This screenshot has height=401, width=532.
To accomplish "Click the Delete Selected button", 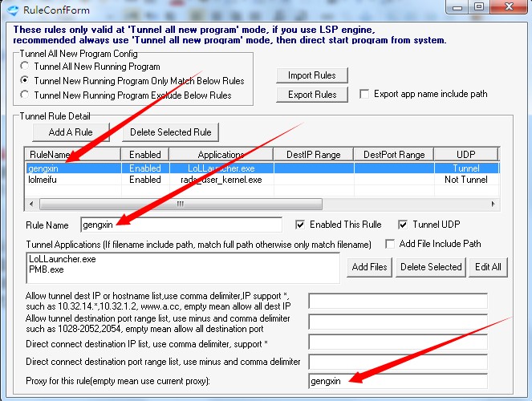I will click(x=431, y=267).
